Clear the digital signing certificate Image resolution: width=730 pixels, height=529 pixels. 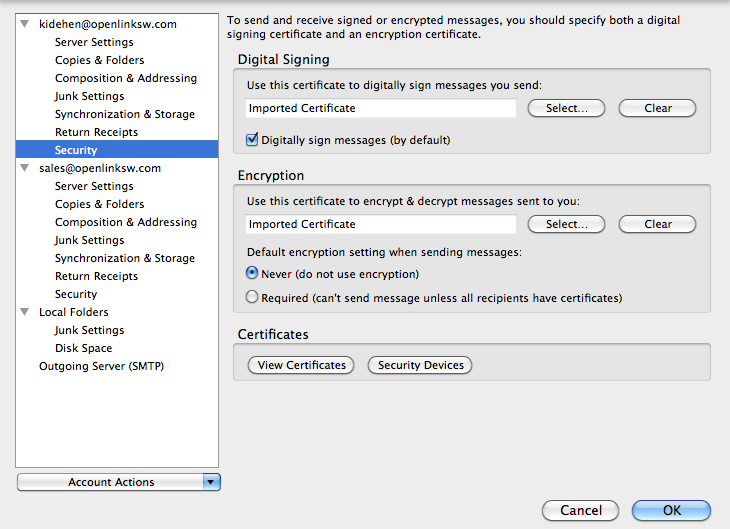point(657,108)
